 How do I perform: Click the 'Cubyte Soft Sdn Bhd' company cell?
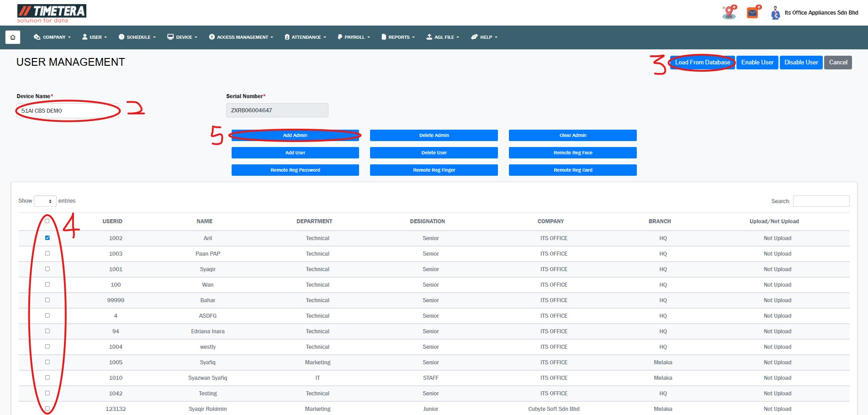554,409
